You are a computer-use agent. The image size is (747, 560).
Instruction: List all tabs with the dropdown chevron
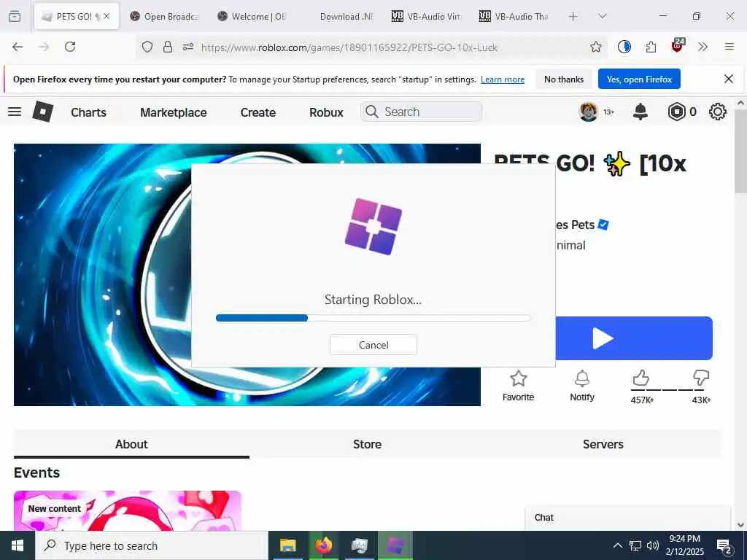click(x=602, y=16)
